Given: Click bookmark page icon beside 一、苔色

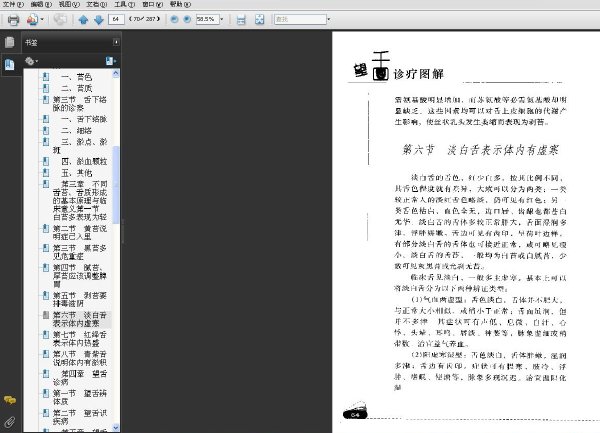Looking at the screenshot, I should pos(46,77).
